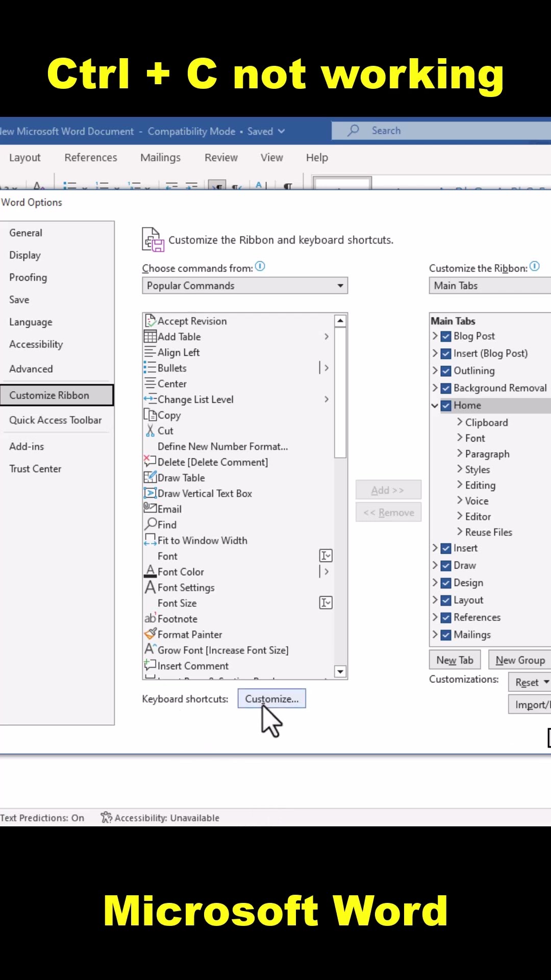551x980 pixels.
Task: Click the Font Settings icon
Action: (x=150, y=587)
